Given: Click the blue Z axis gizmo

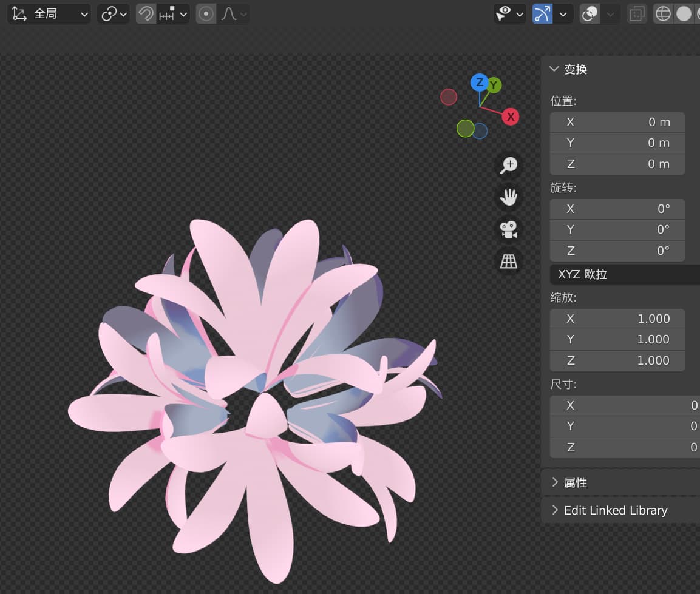Looking at the screenshot, I should (480, 83).
